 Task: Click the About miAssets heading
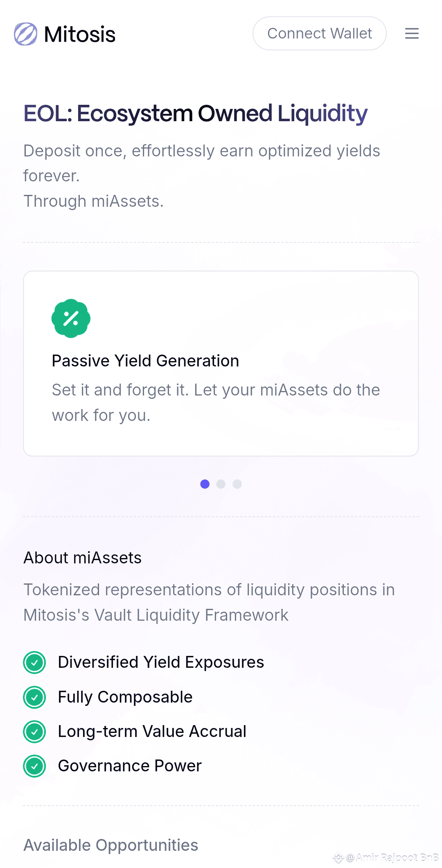coord(83,558)
